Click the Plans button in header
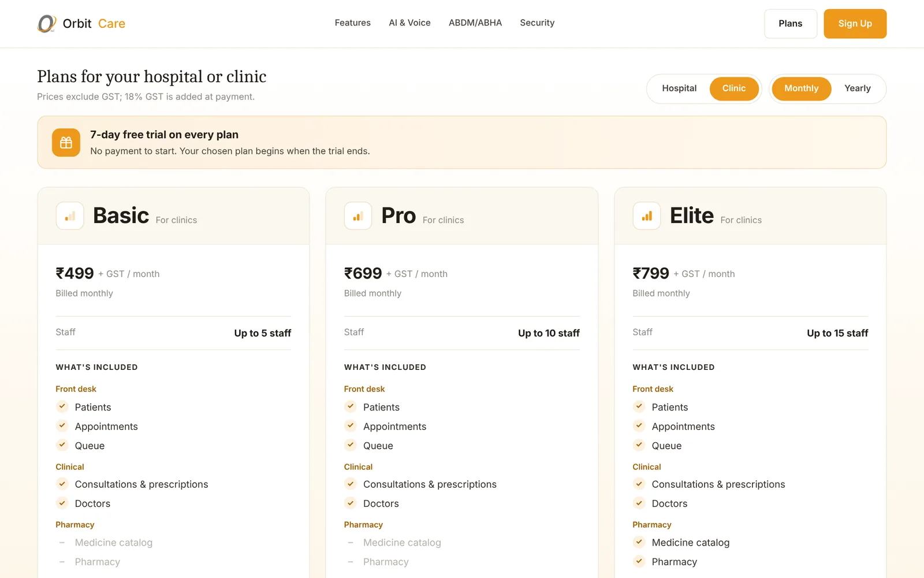This screenshot has height=578, width=924. point(791,24)
